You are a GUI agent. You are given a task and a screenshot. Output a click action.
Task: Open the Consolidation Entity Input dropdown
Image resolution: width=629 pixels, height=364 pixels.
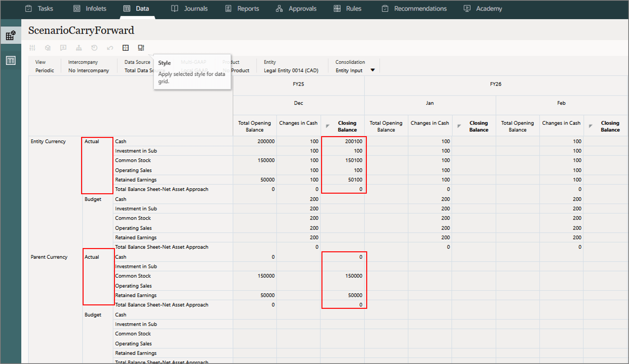(372, 70)
